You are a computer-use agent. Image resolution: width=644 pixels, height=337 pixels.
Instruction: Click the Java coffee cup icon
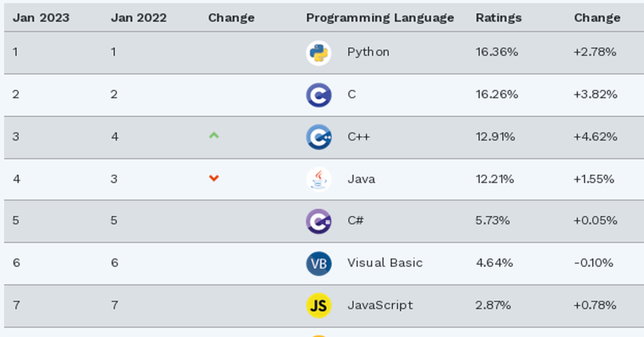pyautogui.click(x=319, y=179)
